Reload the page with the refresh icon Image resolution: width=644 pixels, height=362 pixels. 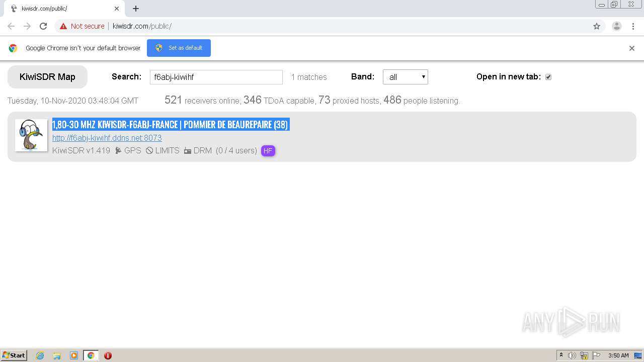pyautogui.click(x=43, y=26)
